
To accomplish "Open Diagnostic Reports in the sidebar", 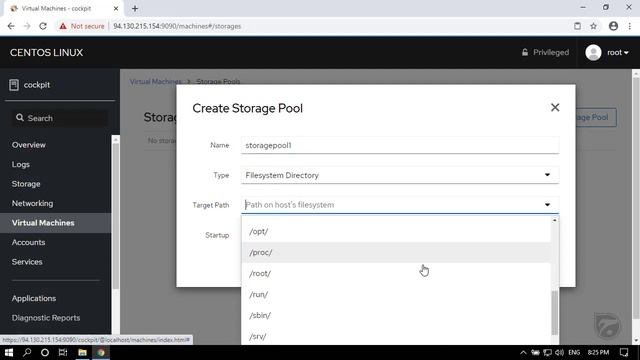I will 46,318.
